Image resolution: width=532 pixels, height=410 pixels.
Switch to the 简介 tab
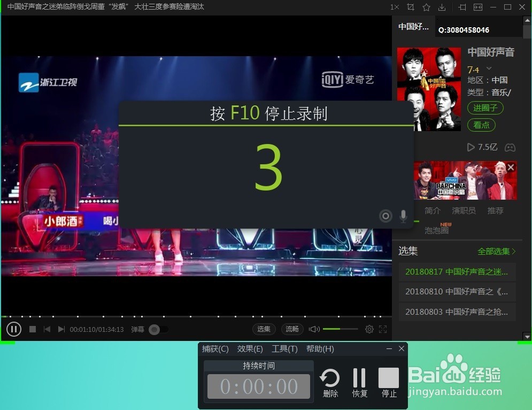[432, 210]
